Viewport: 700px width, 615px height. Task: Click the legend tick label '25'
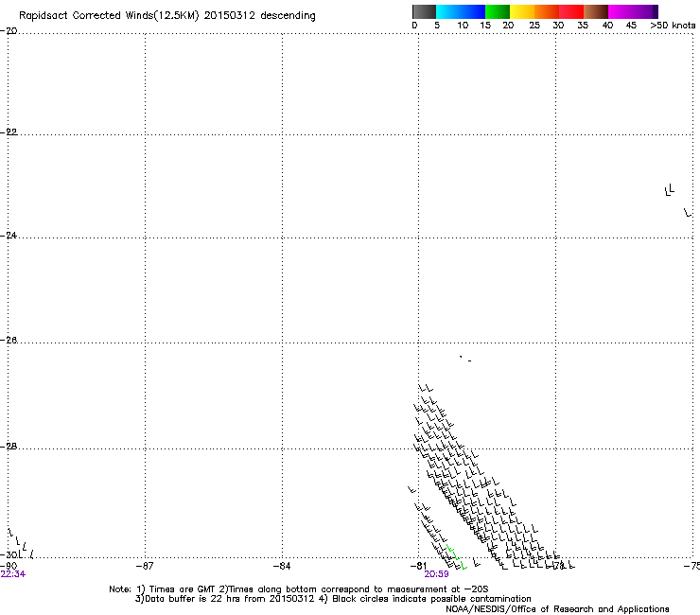tap(534, 26)
